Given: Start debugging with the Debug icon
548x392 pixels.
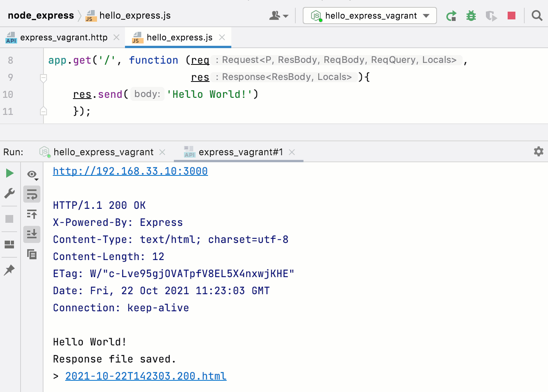Looking at the screenshot, I should [x=471, y=16].
